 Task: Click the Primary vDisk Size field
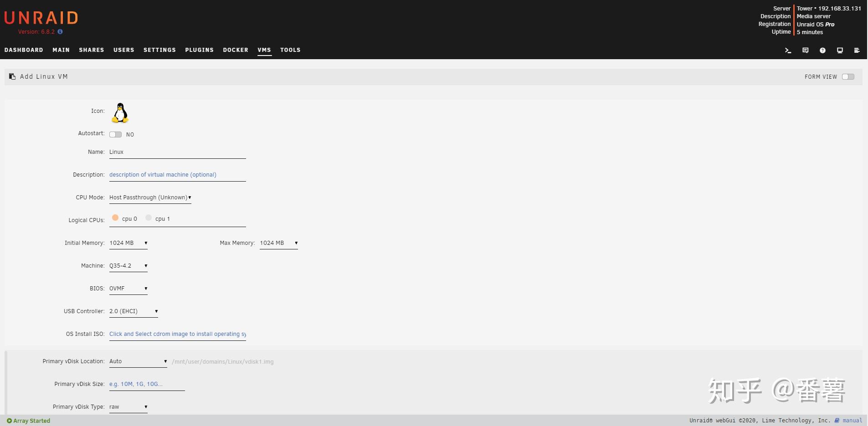coord(146,384)
